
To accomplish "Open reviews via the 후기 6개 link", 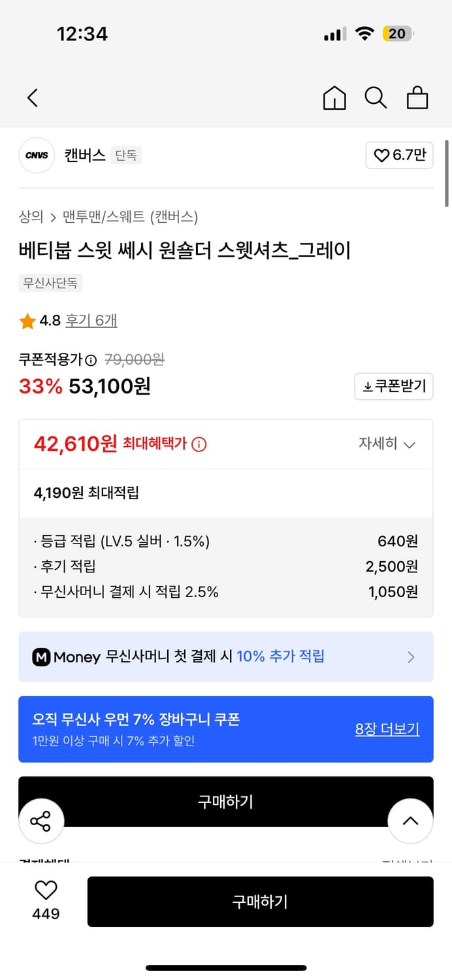I will coord(91,321).
